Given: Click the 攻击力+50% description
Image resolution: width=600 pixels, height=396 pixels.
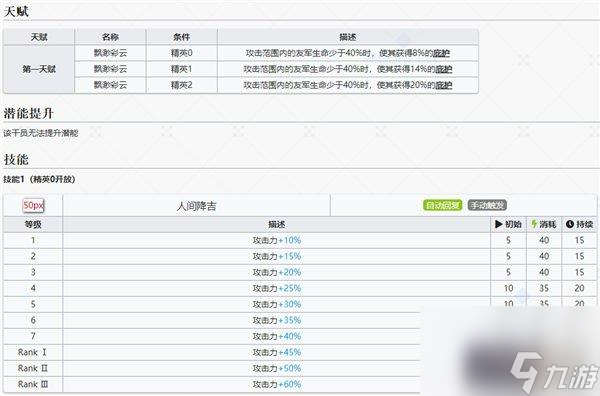Looking at the screenshot, I should coord(276,368).
